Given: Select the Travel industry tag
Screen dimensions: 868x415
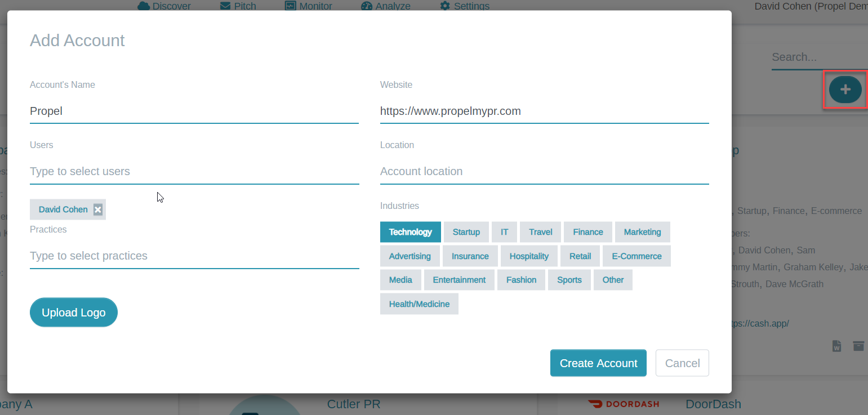Looking at the screenshot, I should click(x=541, y=232).
